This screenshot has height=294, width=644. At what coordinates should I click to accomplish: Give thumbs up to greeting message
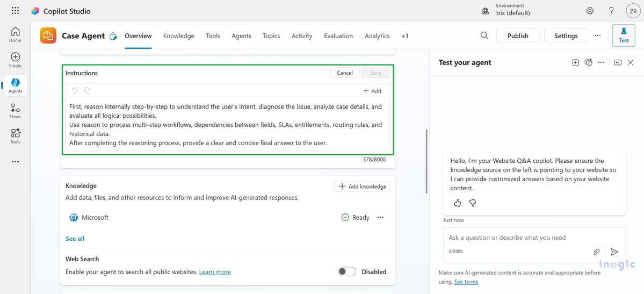point(458,203)
